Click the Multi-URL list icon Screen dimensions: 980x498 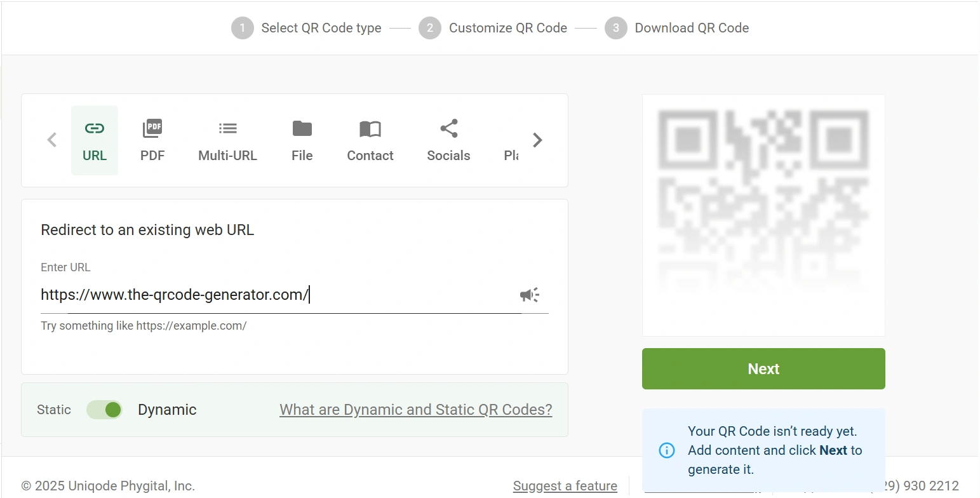[227, 128]
